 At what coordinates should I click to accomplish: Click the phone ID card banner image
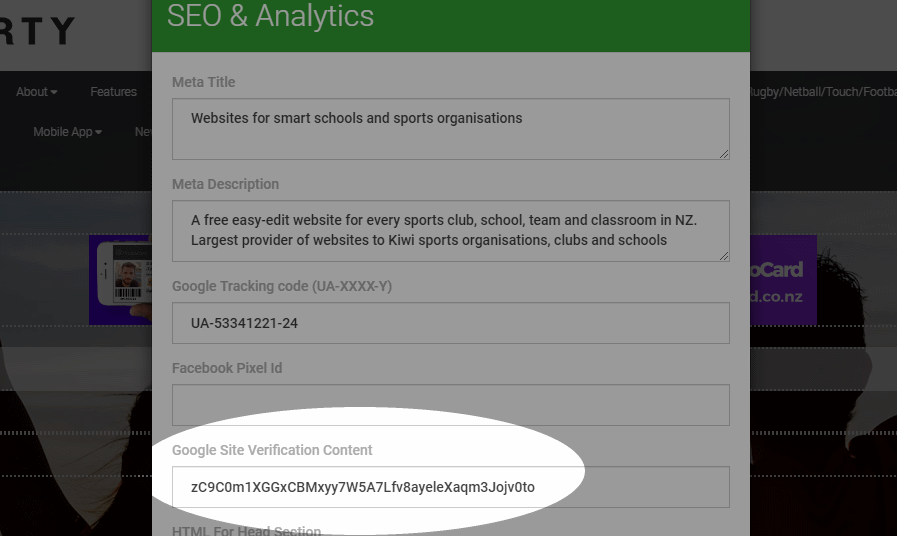[x=120, y=280]
